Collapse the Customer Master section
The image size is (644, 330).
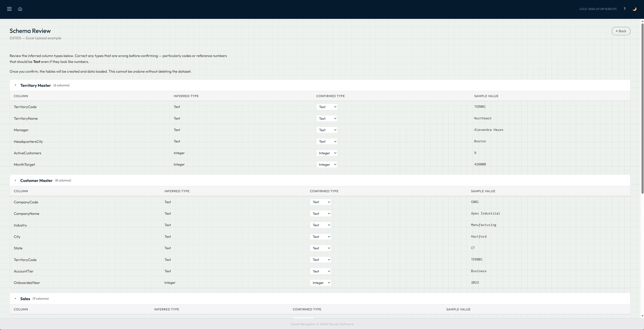coord(15,180)
